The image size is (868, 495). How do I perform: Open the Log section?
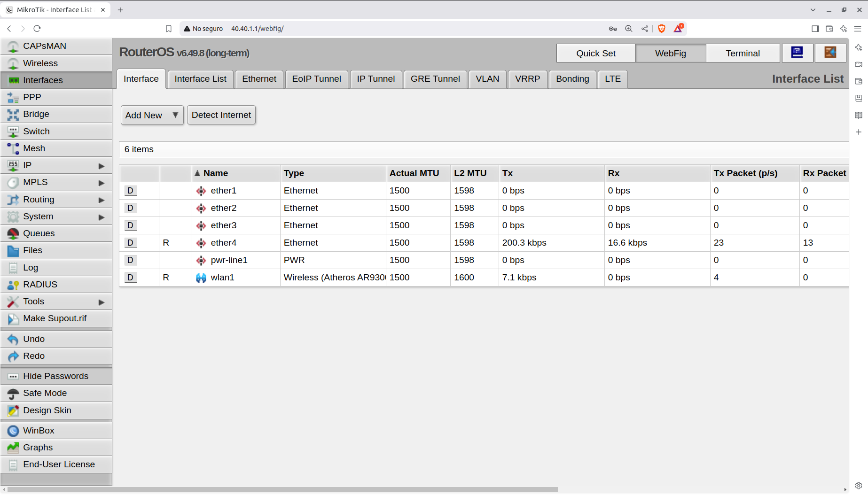point(56,268)
